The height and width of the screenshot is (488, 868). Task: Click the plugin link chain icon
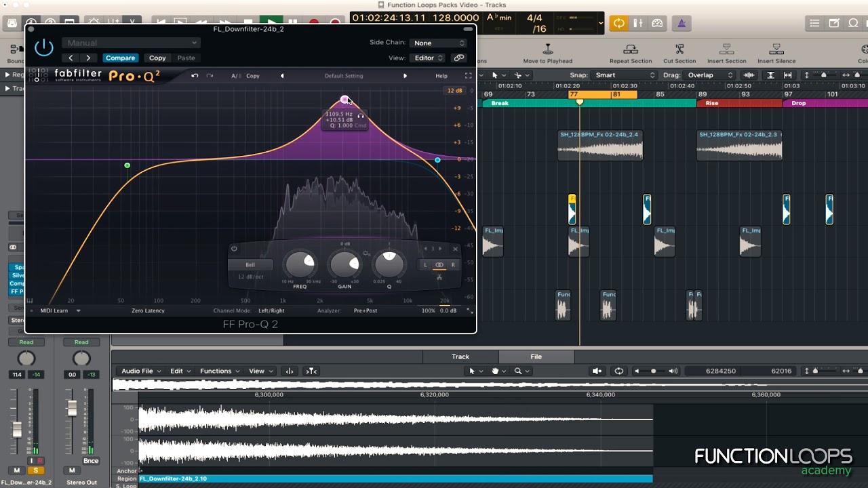pyautogui.click(x=459, y=58)
